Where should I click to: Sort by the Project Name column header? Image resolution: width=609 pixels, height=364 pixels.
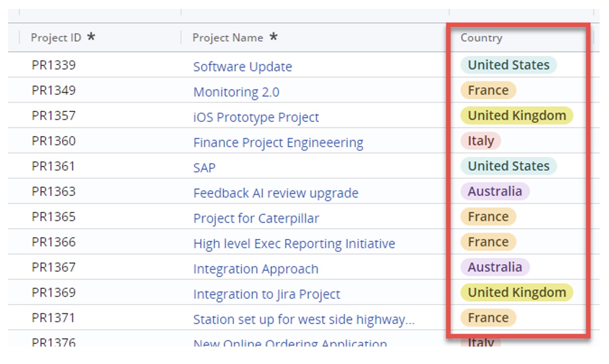click(227, 38)
